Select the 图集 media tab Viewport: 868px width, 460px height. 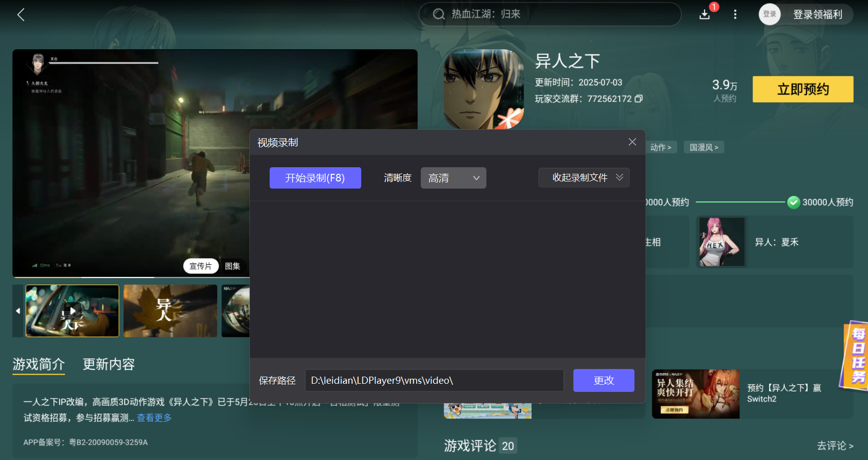coord(233,266)
